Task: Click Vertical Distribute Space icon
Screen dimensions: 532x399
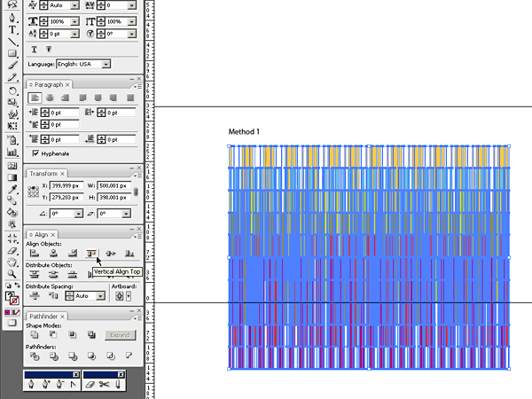Action: 35,296
